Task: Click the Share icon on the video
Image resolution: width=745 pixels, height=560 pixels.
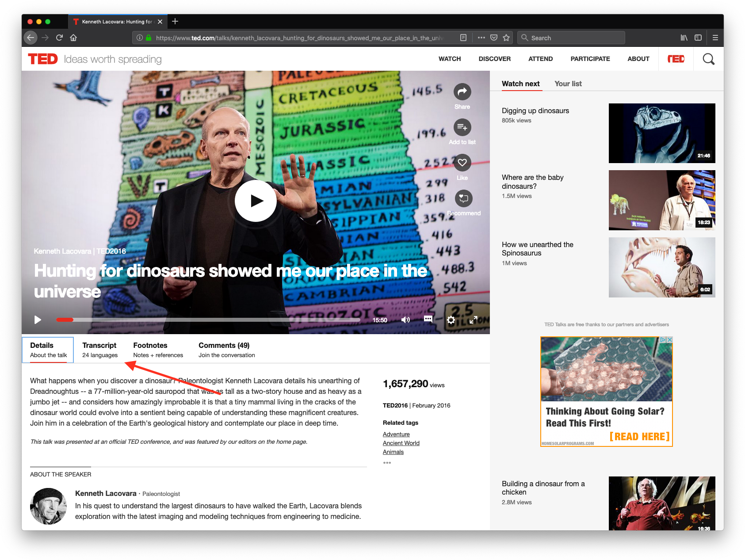Action: [462, 92]
